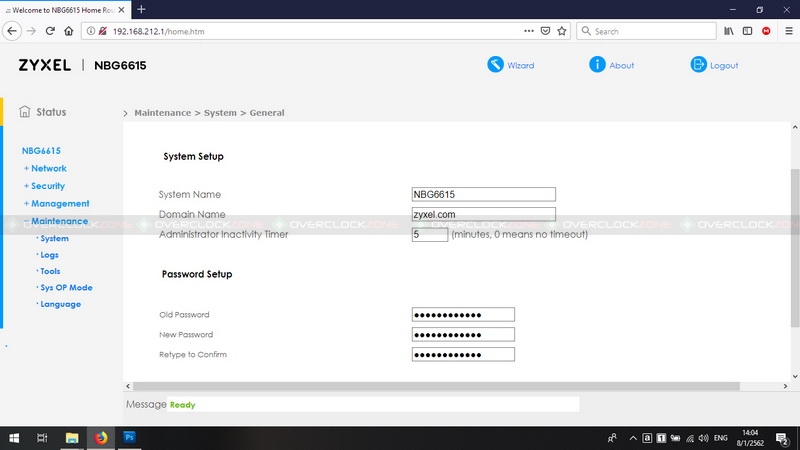Screen dimensions: 800x450
Task: Click the red extension icon in the toolbar
Action: pos(766,31)
